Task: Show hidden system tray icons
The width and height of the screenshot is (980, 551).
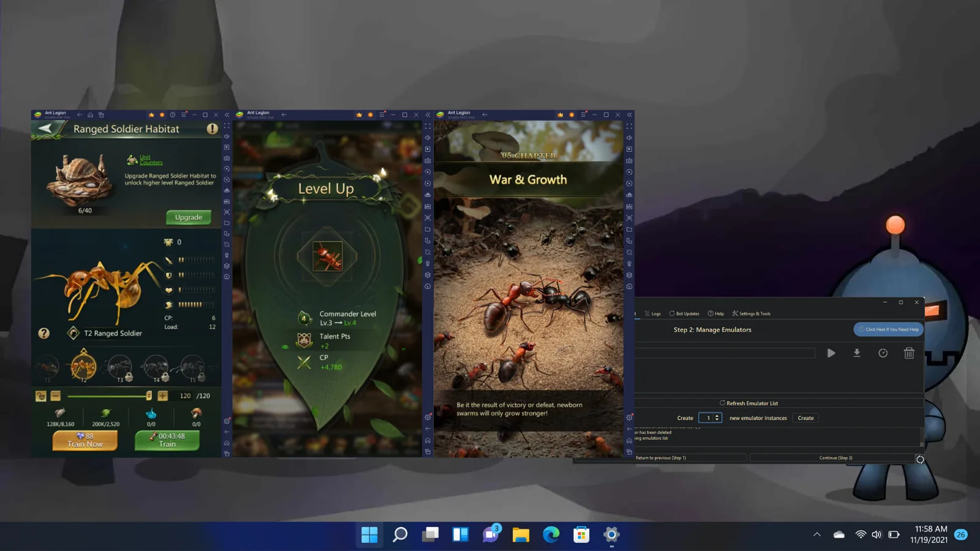Action: (x=816, y=534)
